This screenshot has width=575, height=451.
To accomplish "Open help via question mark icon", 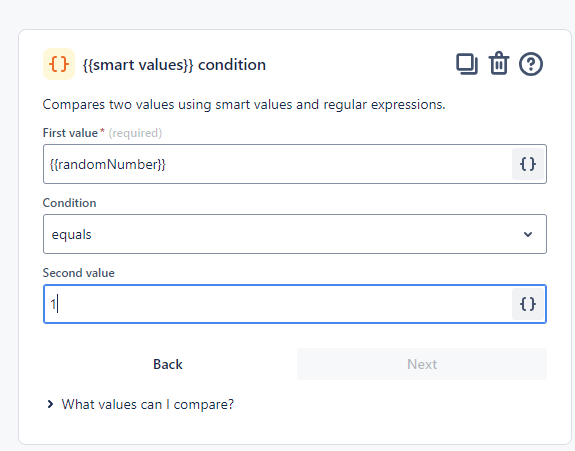I will click(x=531, y=64).
